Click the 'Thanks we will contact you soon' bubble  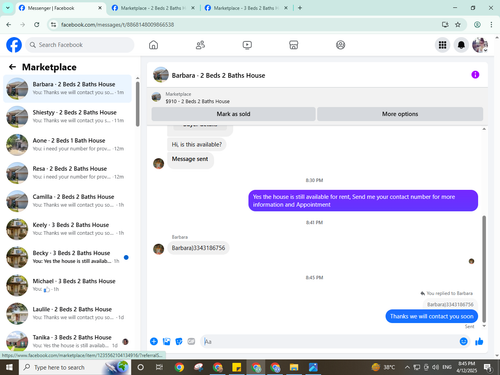pos(432,316)
